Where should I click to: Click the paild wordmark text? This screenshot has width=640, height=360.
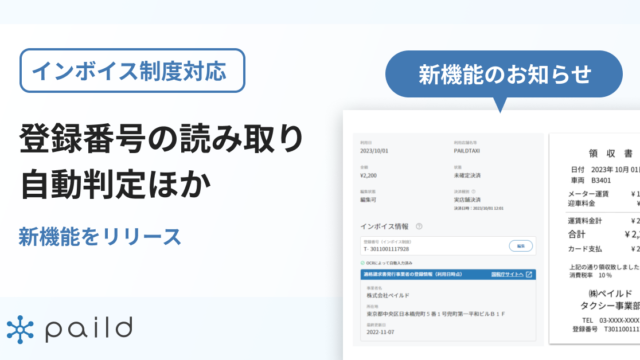[89, 329]
